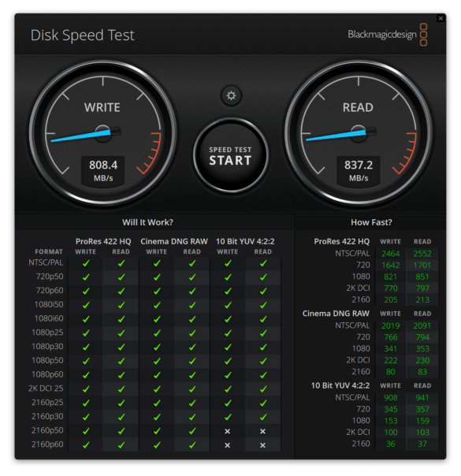Click ProRes 720 read value 1701

tap(422, 265)
